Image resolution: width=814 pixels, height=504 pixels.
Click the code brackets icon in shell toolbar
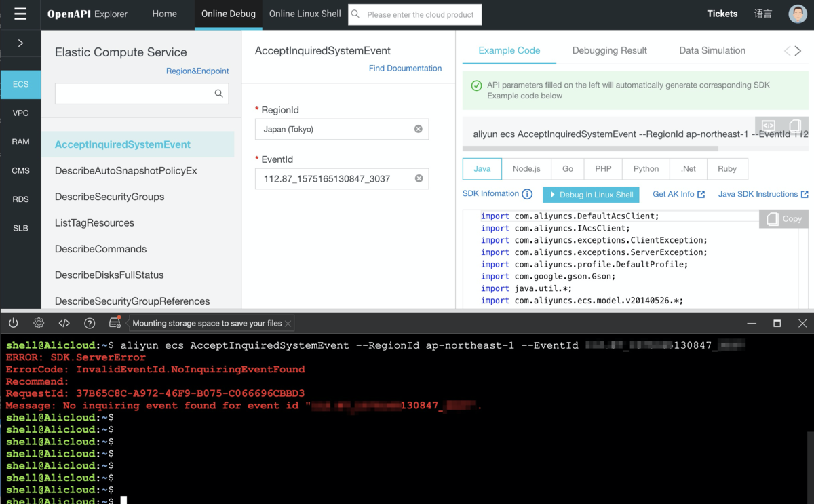pyautogui.click(x=64, y=324)
